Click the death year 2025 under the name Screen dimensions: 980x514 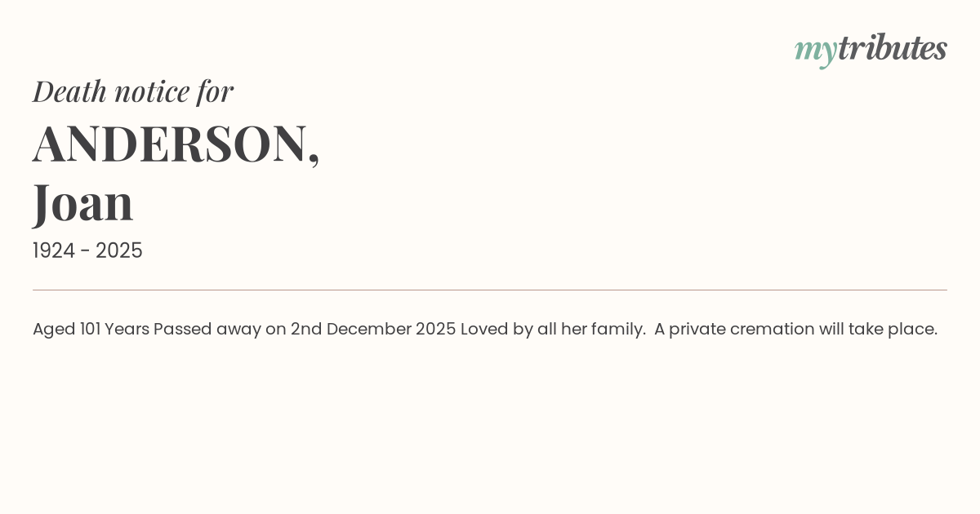(119, 250)
